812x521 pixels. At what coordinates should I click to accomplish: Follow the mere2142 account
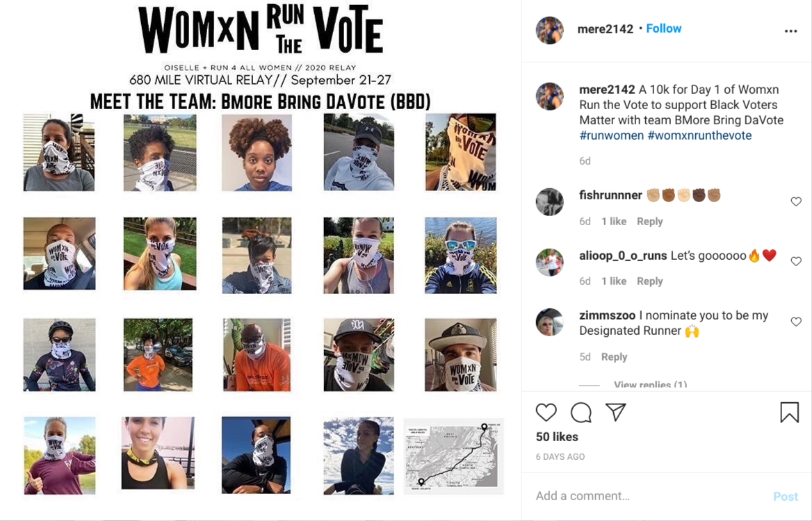pyautogui.click(x=663, y=28)
